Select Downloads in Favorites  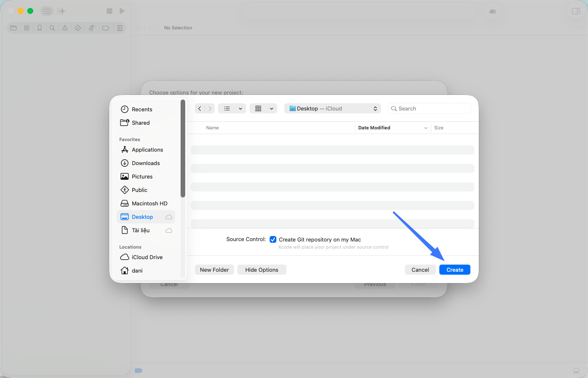pos(146,163)
